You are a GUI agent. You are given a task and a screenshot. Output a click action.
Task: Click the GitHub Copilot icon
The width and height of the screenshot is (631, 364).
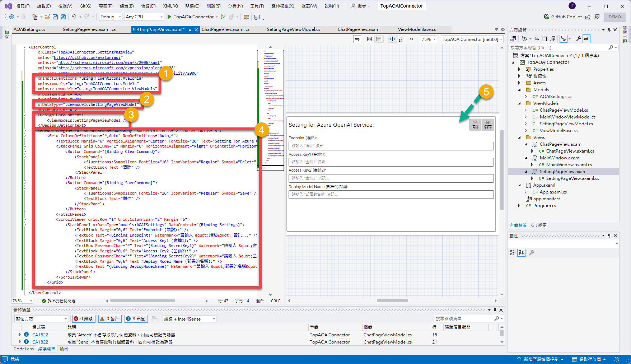pos(546,17)
